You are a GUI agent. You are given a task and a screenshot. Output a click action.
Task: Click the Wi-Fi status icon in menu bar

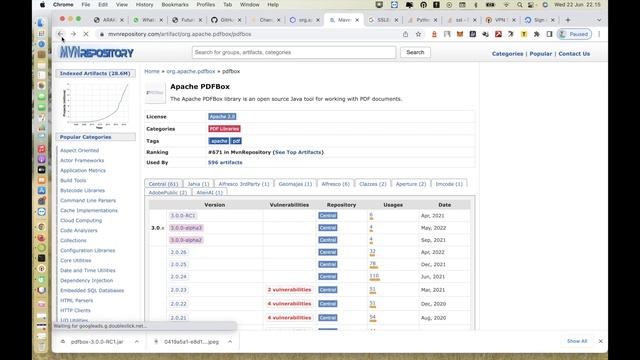(507, 4)
